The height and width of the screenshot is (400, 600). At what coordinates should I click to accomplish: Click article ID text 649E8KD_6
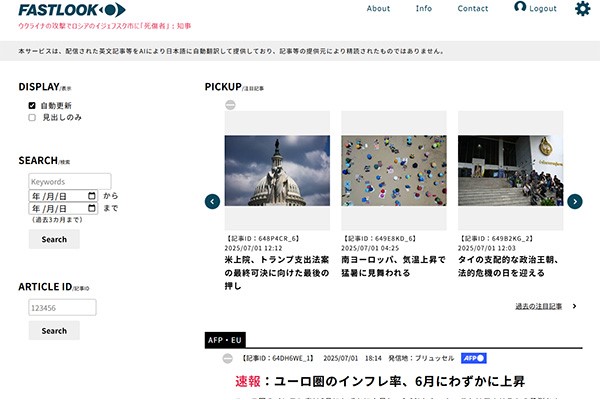[379, 238]
